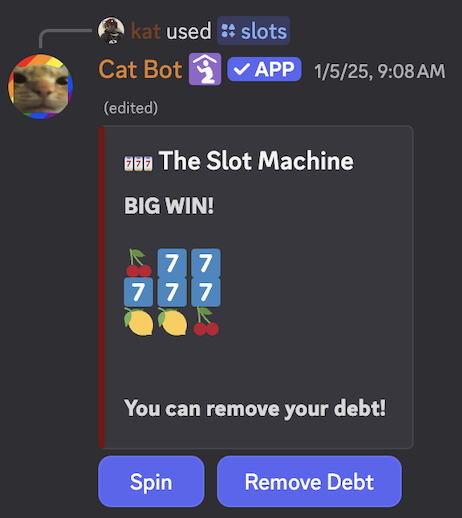Open the Cat Bot username
The height and width of the screenshot is (518, 462).
point(140,70)
